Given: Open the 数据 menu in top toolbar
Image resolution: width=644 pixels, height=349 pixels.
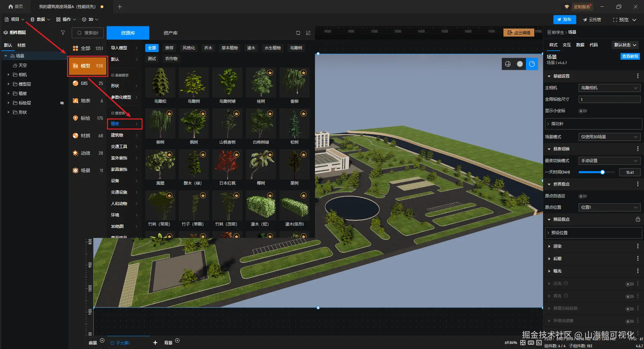Looking at the screenshot, I should tap(40, 19).
